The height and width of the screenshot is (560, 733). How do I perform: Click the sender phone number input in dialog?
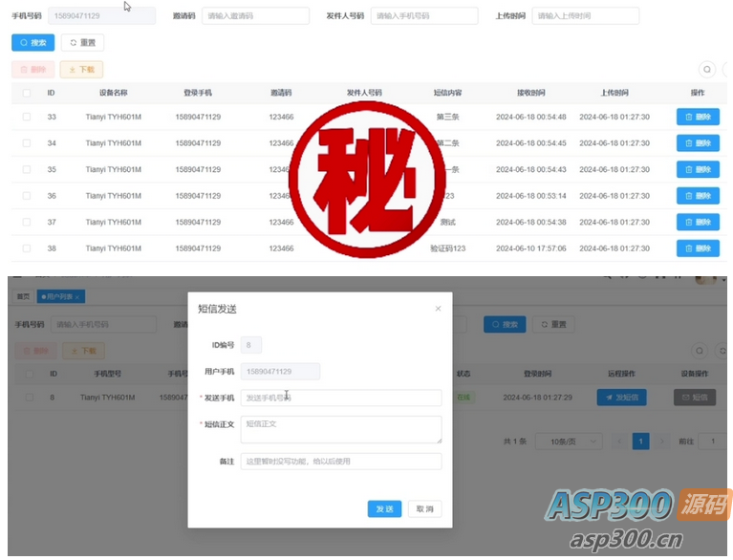341,398
